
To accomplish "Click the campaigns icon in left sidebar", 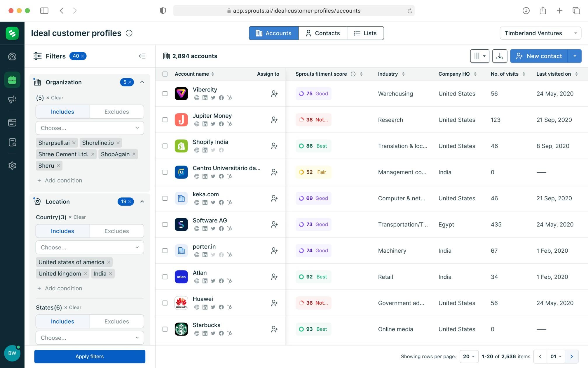I will 12,99.
